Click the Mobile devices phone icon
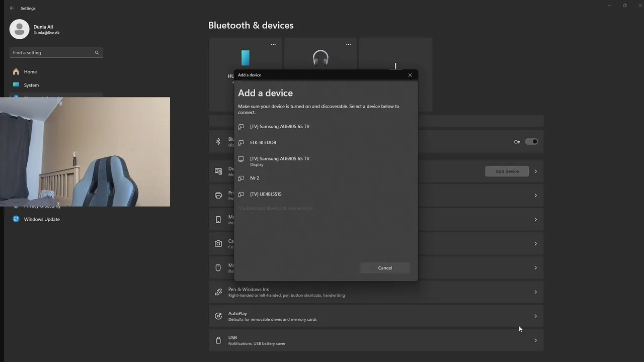The image size is (644, 362). [218, 220]
